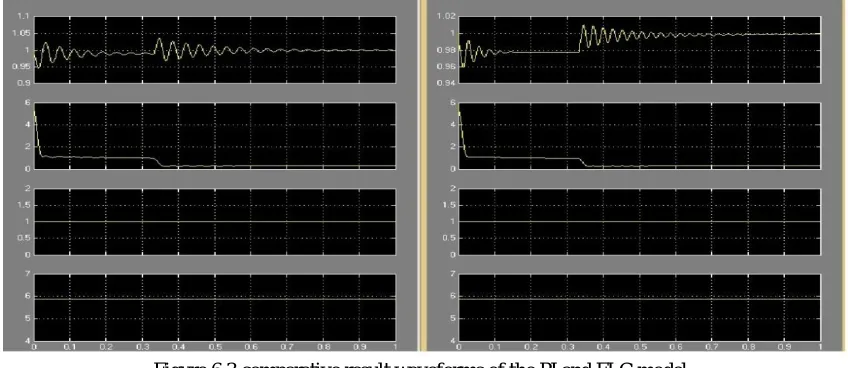Screen dimensions: 848x368
Task: Select the left panel's bottom plot scaled 4 to 7
Action: 215,307
